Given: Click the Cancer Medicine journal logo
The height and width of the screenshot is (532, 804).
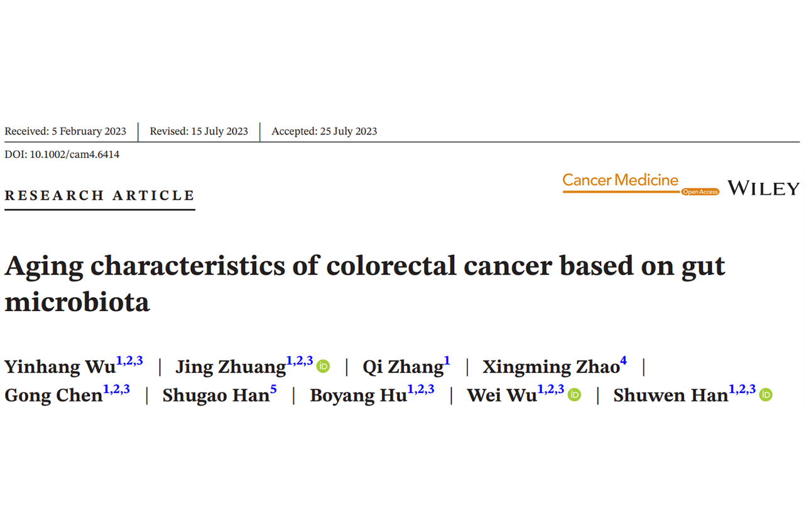Looking at the screenshot, I should tap(620, 181).
